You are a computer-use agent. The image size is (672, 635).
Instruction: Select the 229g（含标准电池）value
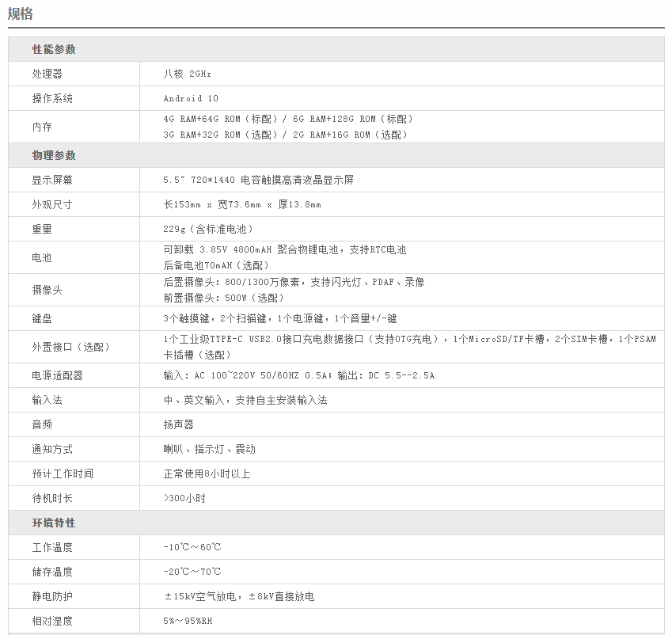[x=208, y=229]
